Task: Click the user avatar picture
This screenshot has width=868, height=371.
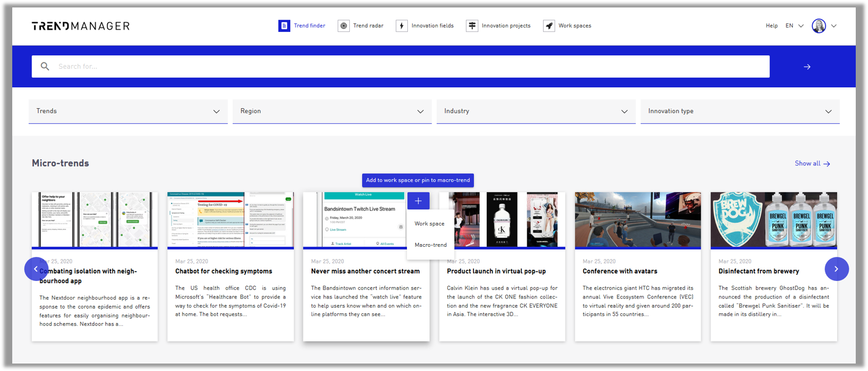Action: 819,26
